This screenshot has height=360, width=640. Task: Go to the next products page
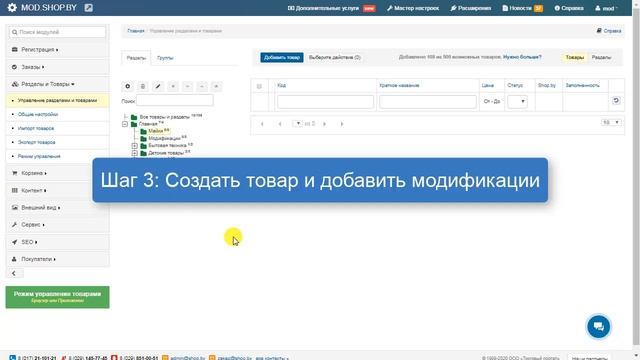pyautogui.click(x=324, y=124)
